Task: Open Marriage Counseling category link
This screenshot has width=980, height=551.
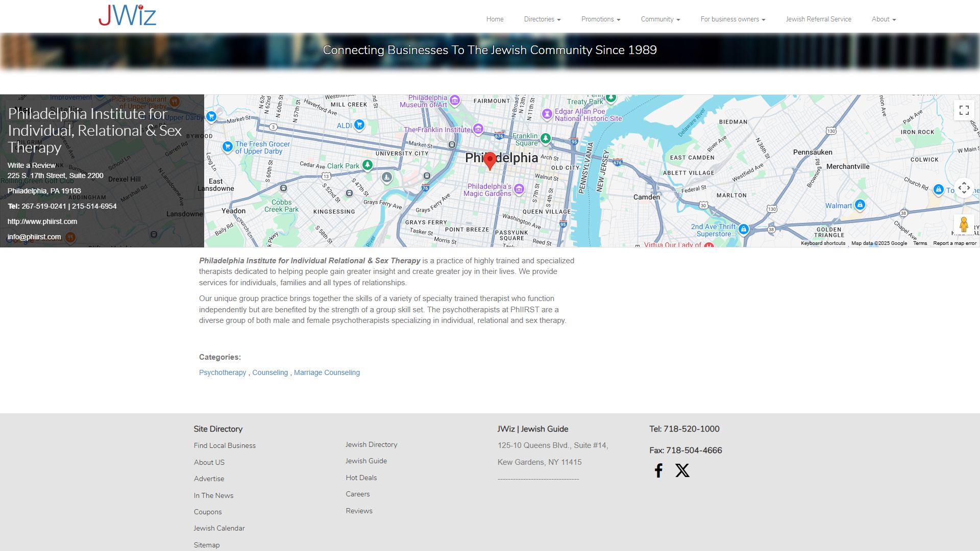Action: [x=327, y=372]
